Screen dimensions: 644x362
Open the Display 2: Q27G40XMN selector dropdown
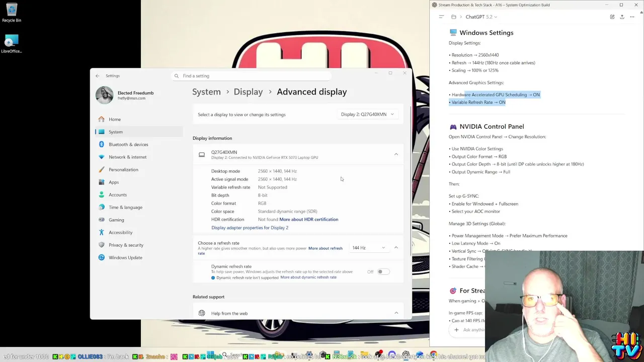[367, 114]
